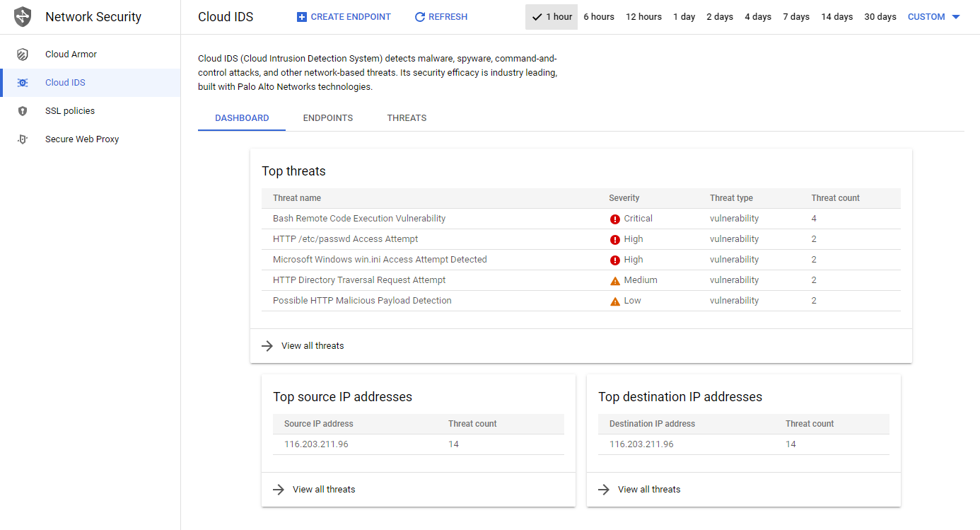Click the Network Security shield logo
Image resolution: width=980 pixels, height=530 pixels.
coord(23,16)
